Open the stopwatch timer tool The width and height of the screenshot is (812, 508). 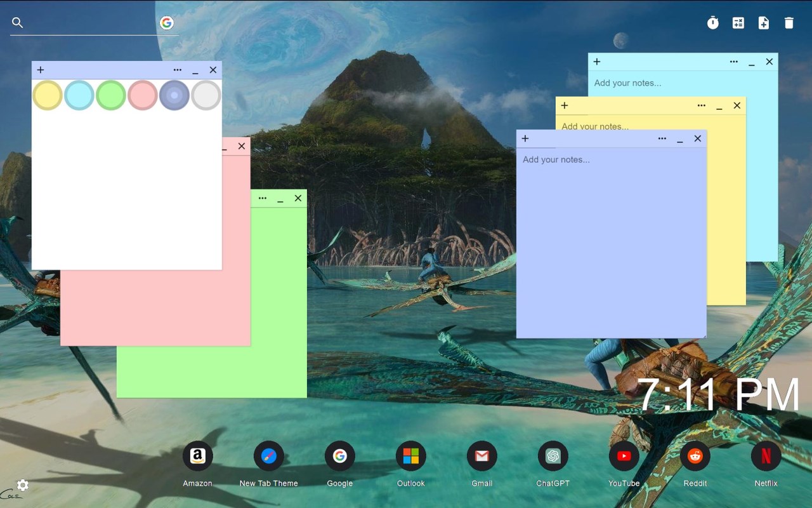(713, 23)
